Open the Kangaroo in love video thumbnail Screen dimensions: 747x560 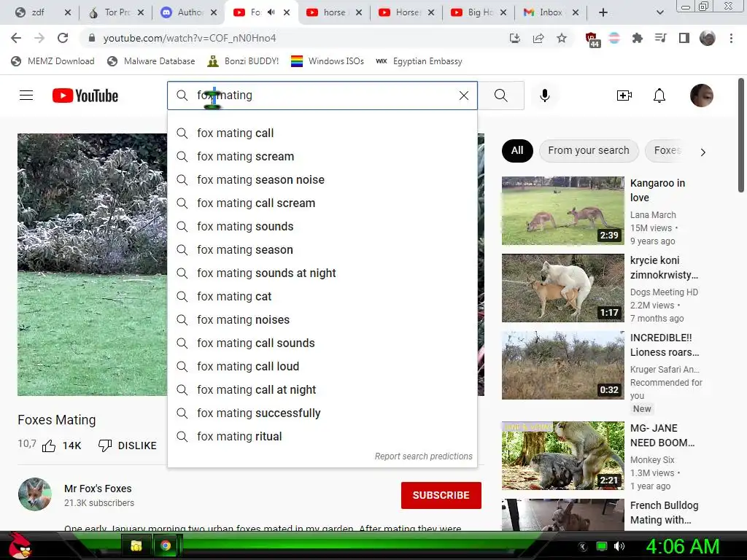562,211
